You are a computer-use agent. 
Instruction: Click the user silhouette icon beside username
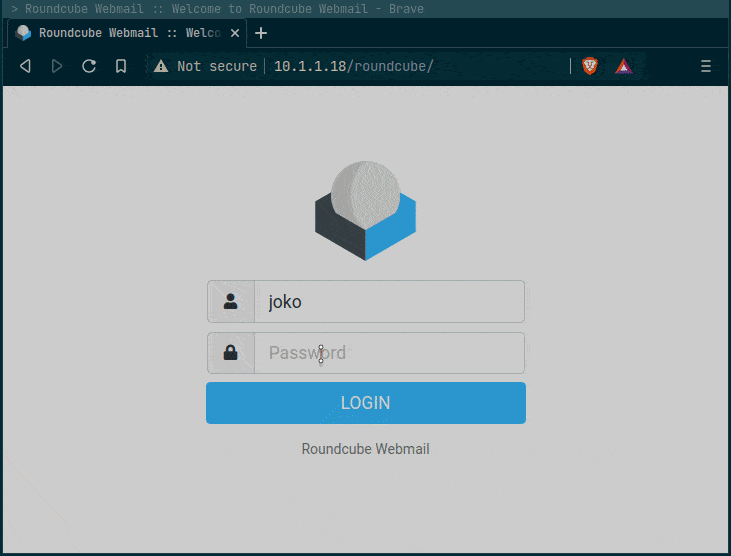point(230,301)
